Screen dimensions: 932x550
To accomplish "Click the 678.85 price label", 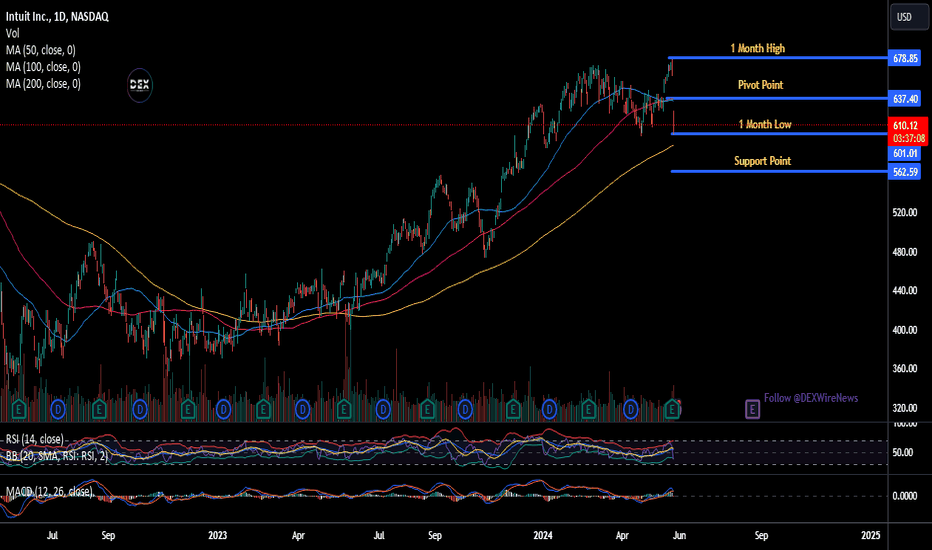I will click(905, 58).
